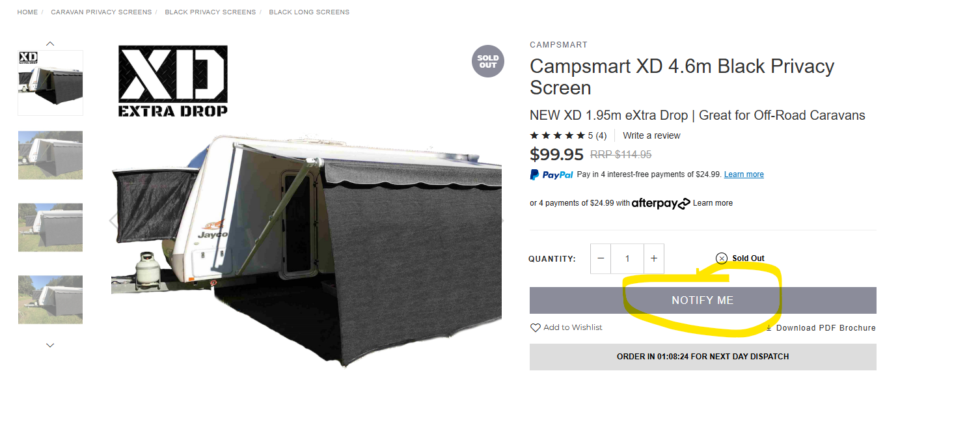Click the PayPal logo
The width and height of the screenshot is (980, 427).
pyautogui.click(x=552, y=174)
